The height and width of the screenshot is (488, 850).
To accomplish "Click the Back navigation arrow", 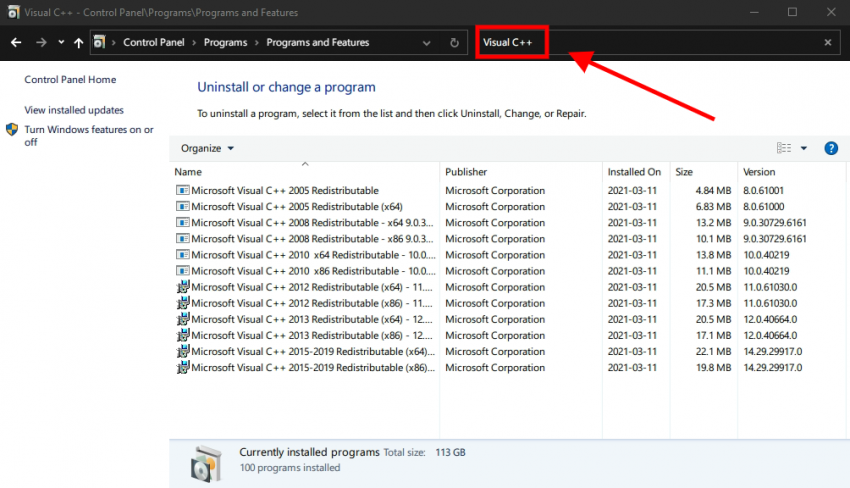I will (x=16, y=43).
